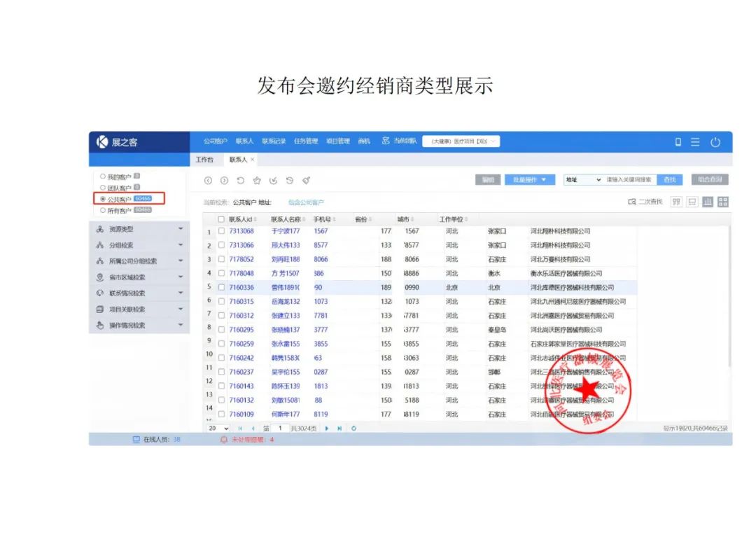
Task: Select the 所有客户 radio button
Action: click(103, 210)
